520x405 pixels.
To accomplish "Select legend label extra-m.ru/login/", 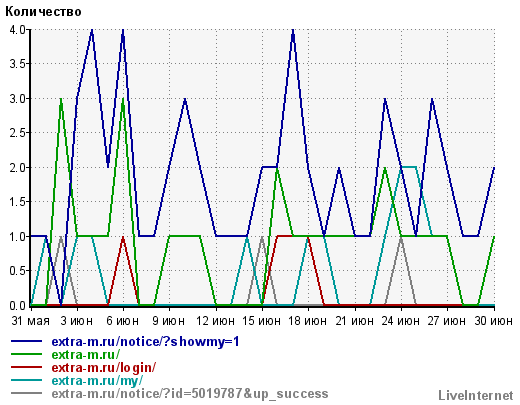I will [104, 368].
